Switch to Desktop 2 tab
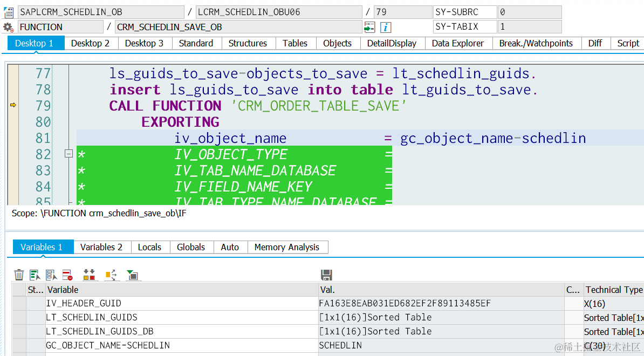This screenshot has height=356, width=644. [91, 43]
